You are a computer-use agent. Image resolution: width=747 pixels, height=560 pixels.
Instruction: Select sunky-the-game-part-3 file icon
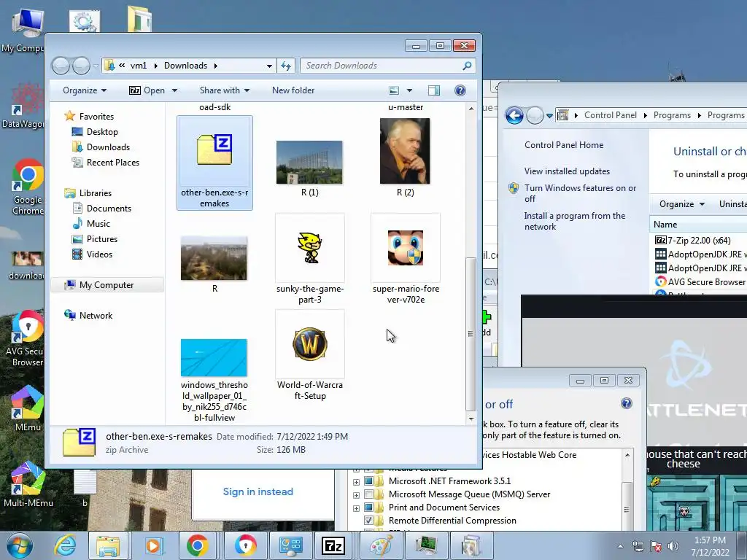coord(309,248)
